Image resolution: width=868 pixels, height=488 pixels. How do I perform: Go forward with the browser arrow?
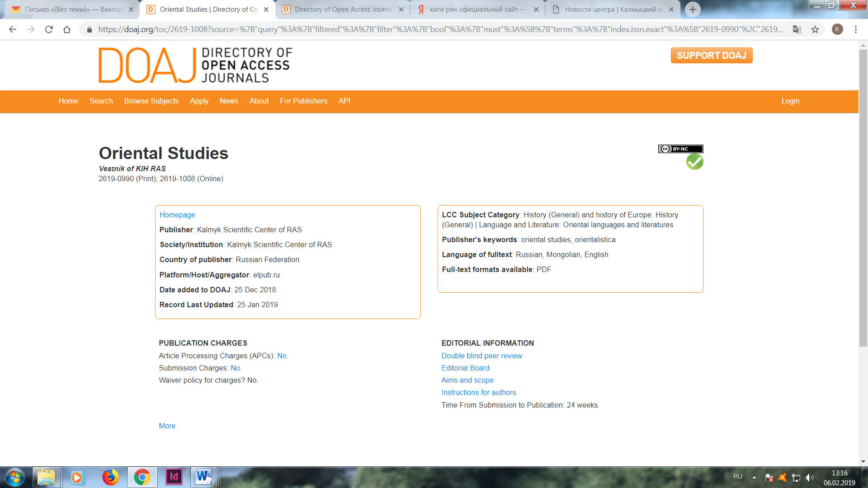pos(31,29)
